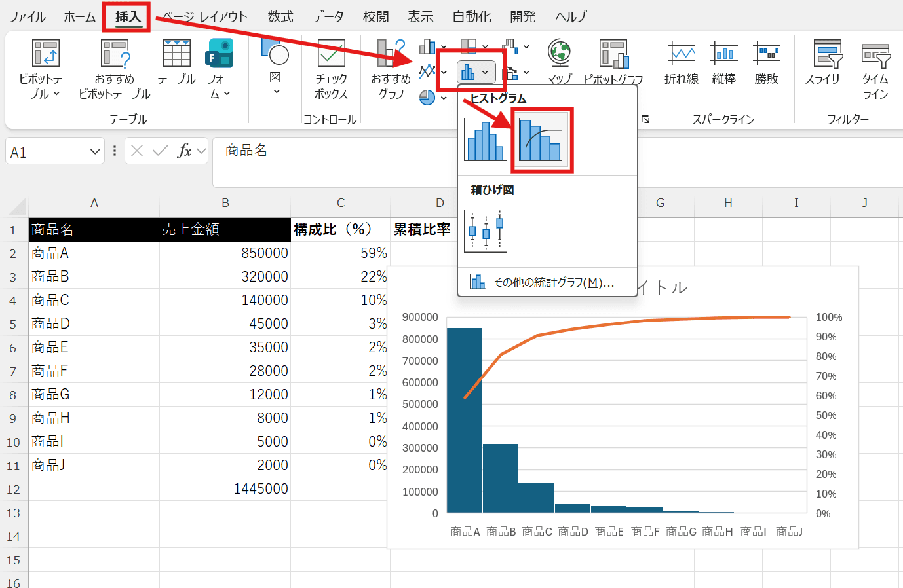Open the 挿入 ribbon tab

pyautogui.click(x=127, y=17)
